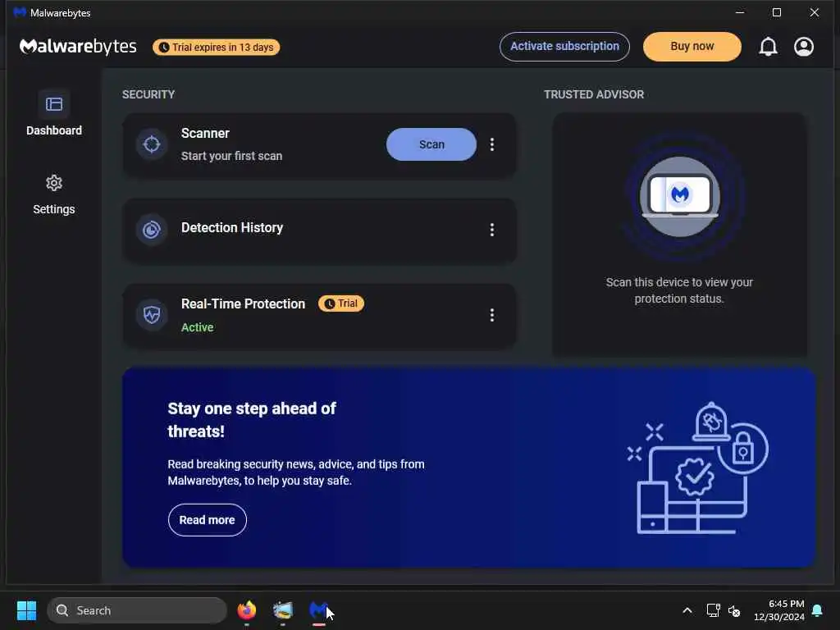Open Real-Time Protection more options menu

coord(492,315)
